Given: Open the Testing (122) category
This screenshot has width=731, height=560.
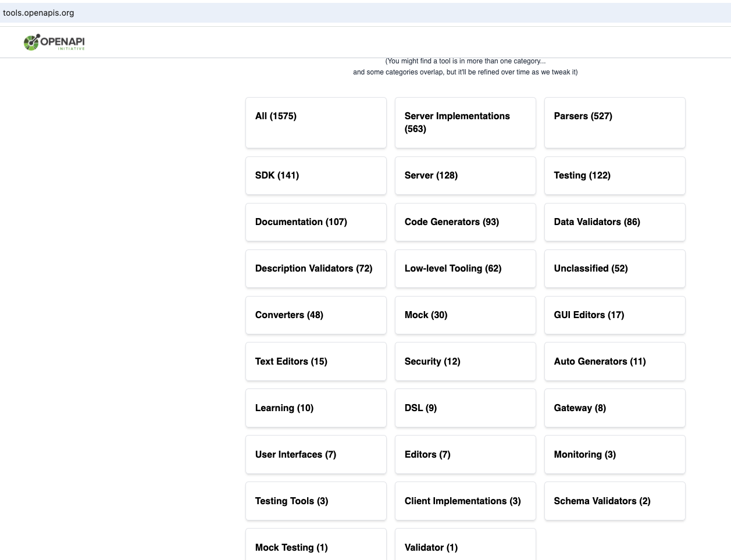Looking at the screenshot, I should point(615,176).
